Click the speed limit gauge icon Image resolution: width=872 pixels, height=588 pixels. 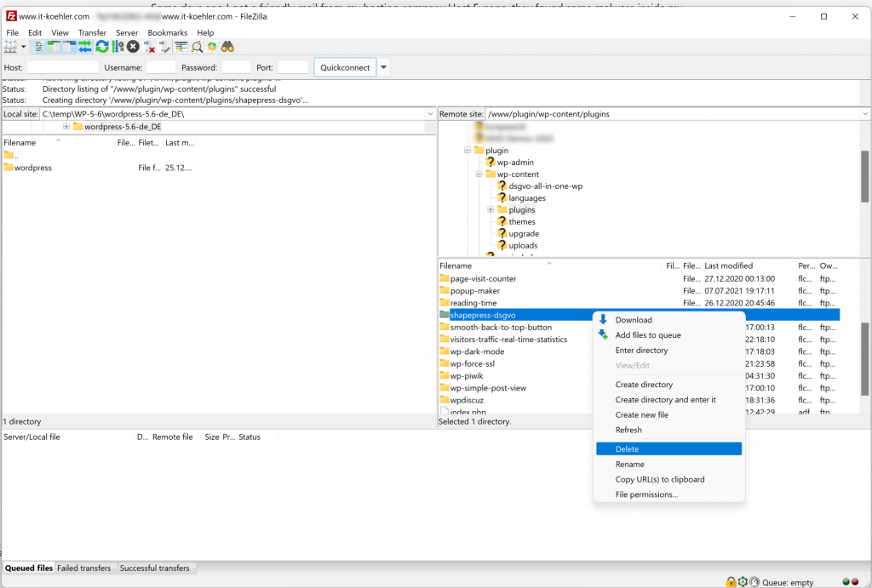coord(754,582)
